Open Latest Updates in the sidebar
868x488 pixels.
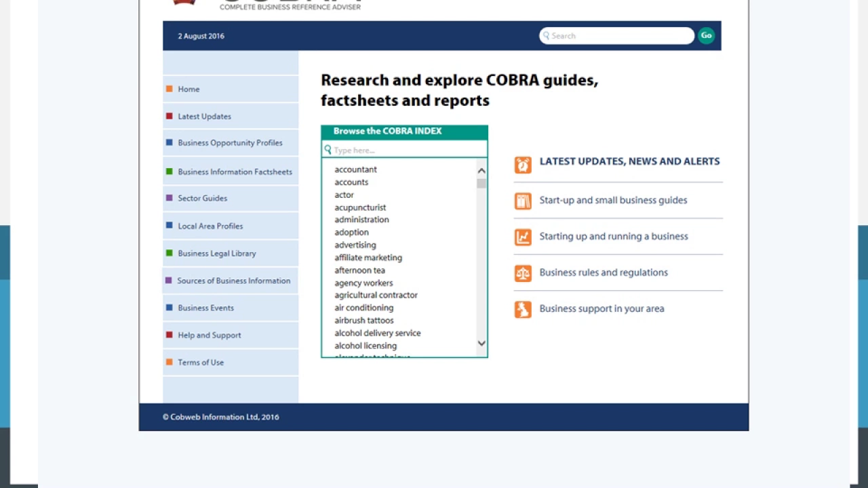tap(231, 116)
